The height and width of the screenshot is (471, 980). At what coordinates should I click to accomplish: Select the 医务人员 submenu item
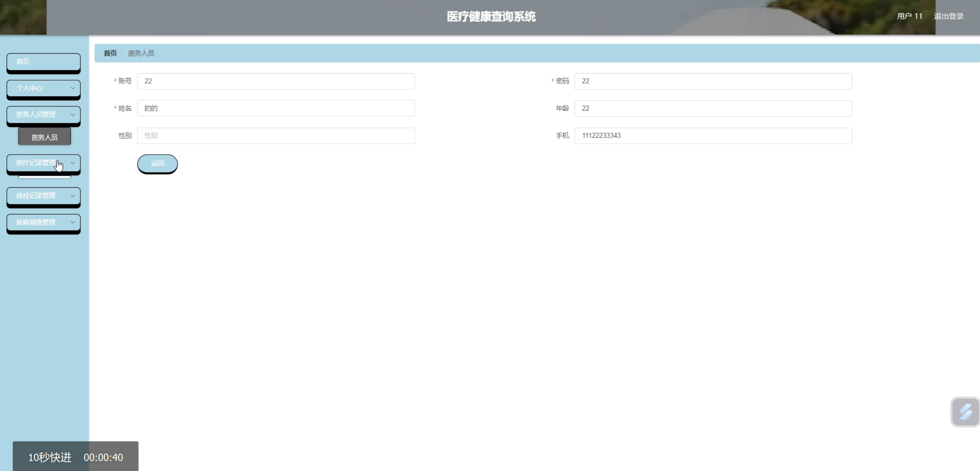pyautogui.click(x=44, y=137)
